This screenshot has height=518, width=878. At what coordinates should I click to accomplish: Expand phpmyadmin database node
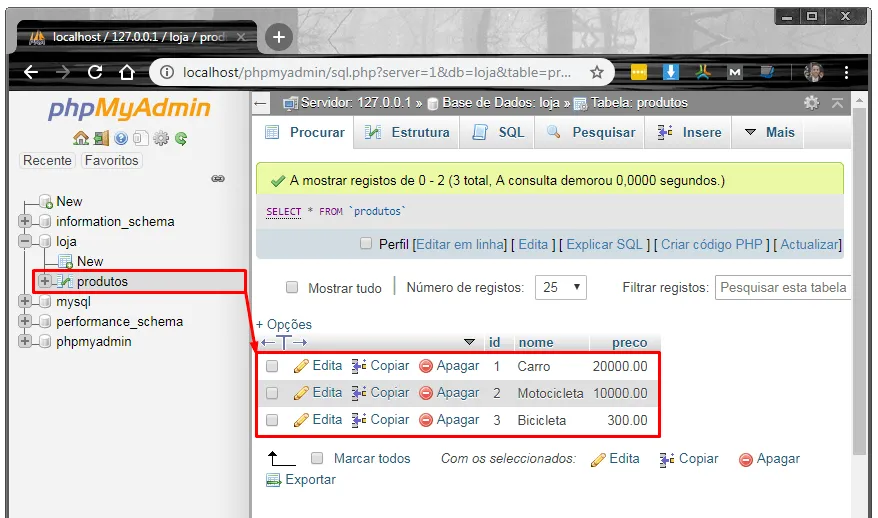pos(25,341)
